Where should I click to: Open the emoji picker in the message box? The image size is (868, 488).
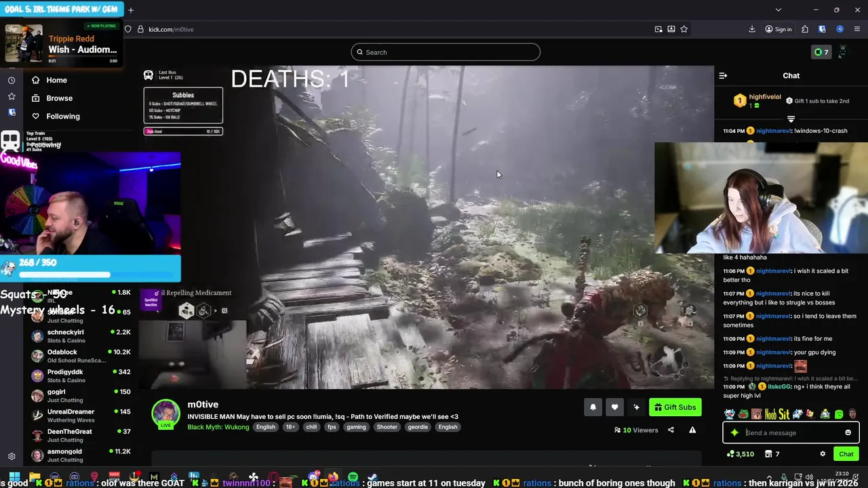[848, 432]
